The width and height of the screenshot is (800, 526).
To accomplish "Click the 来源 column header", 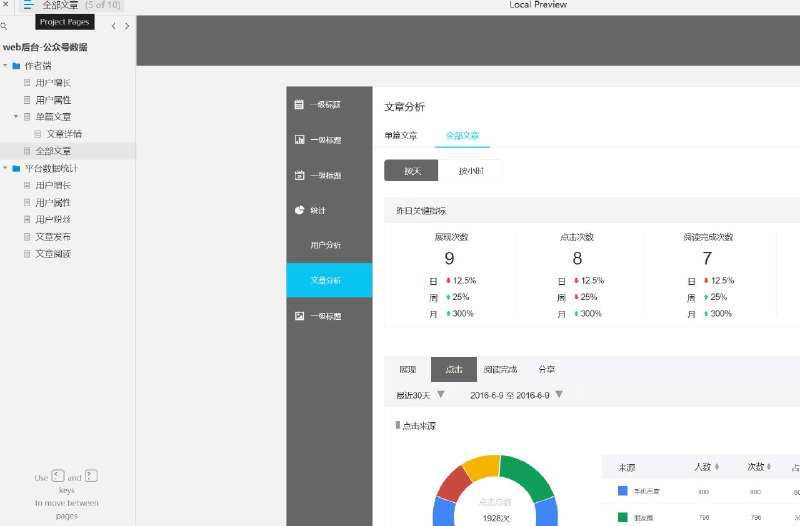I will [627, 467].
